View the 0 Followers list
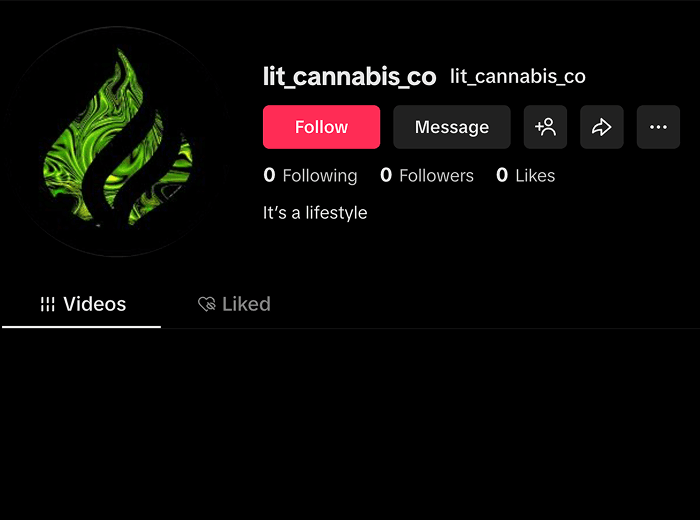 [x=427, y=175]
